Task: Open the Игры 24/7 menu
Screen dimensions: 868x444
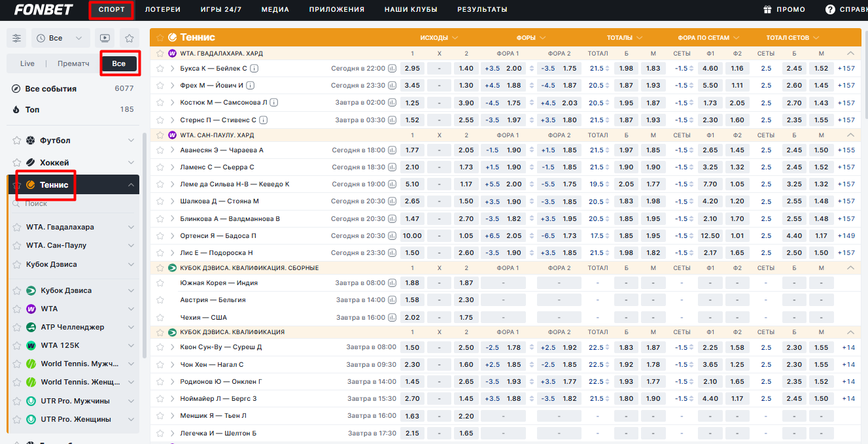Action: 221,10
